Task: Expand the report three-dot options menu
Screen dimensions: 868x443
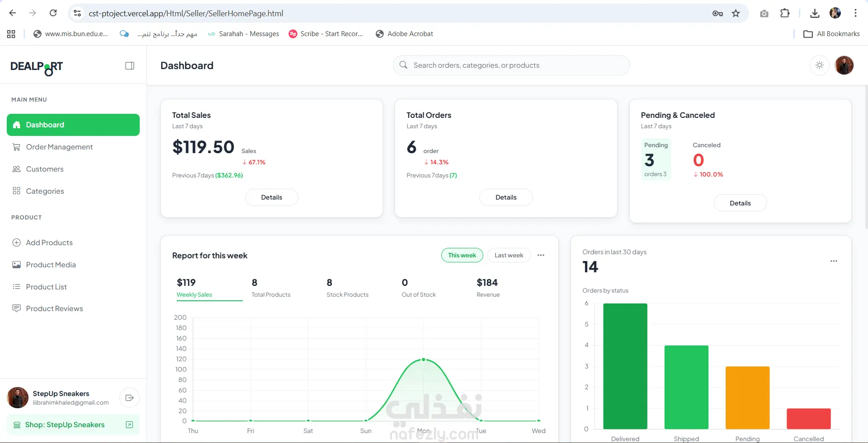Action: point(541,255)
